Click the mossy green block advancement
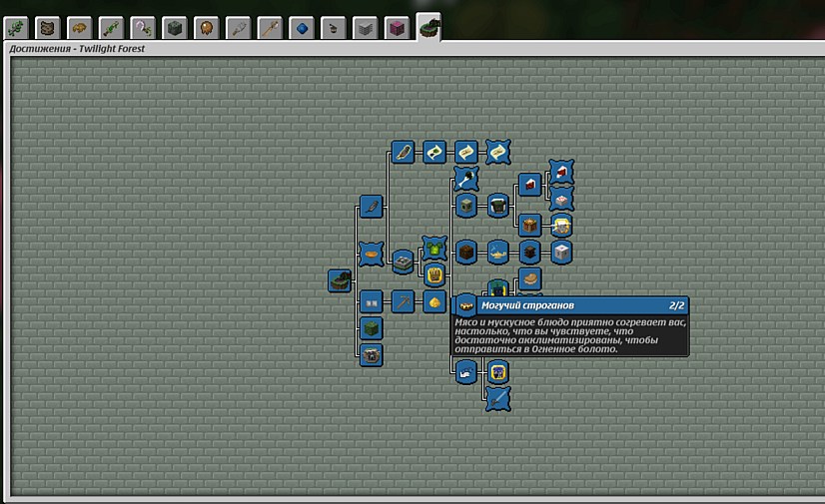Image resolution: width=825 pixels, height=504 pixels. pyautogui.click(x=371, y=329)
